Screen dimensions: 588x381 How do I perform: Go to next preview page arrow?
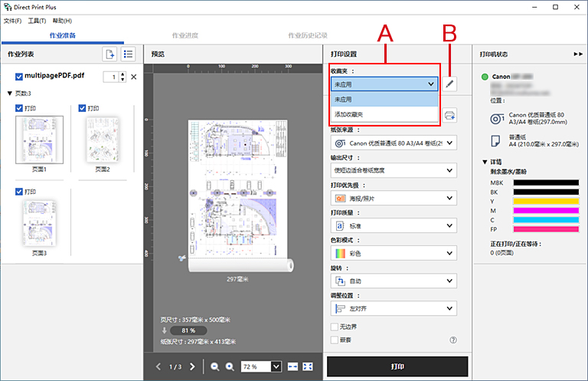click(192, 367)
